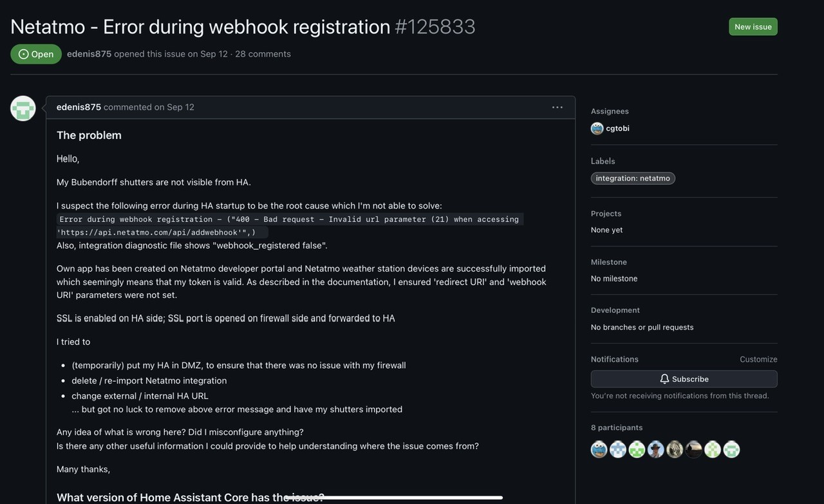Click the cgtobi assignee avatar
Screen dimensions: 824x504
pyautogui.click(x=597, y=128)
